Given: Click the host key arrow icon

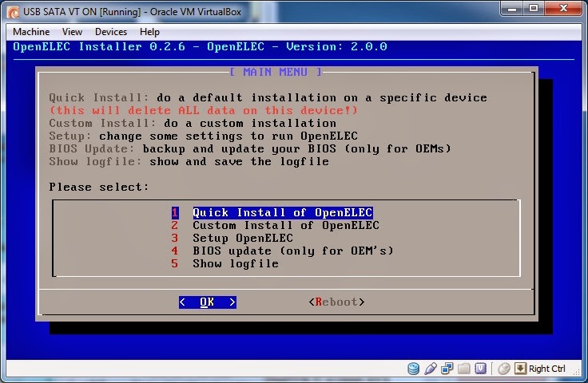Looking at the screenshot, I should pos(521,369).
